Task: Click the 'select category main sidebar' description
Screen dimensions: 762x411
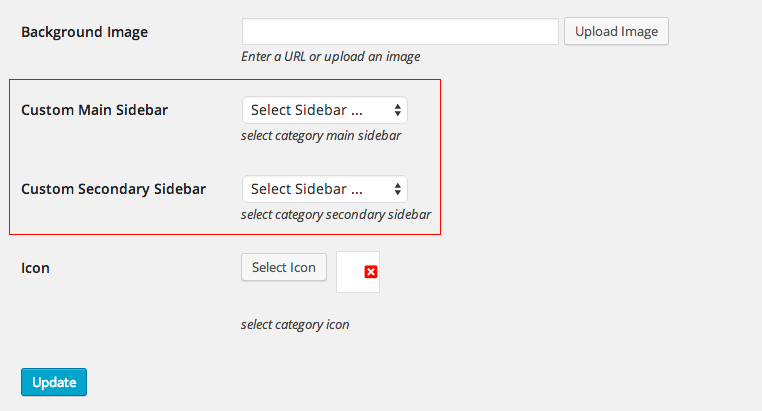Action: click(321, 135)
